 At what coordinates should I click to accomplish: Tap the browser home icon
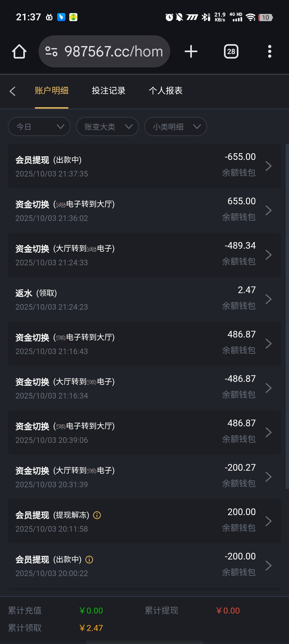pyautogui.click(x=19, y=51)
